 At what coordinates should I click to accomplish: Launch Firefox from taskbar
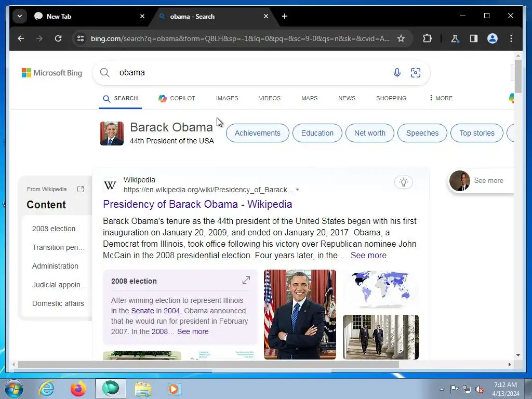pos(78,389)
